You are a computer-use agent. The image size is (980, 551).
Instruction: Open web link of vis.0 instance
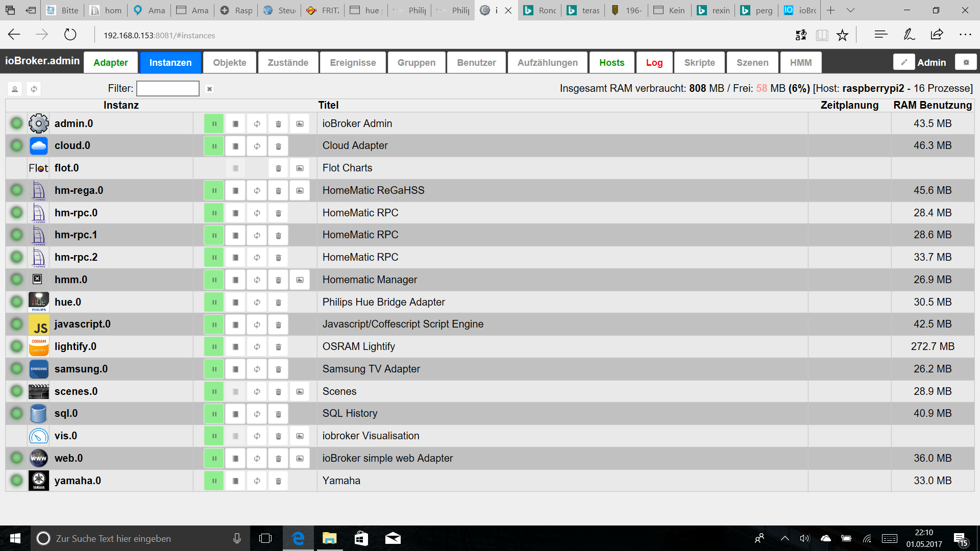point(300,436)
